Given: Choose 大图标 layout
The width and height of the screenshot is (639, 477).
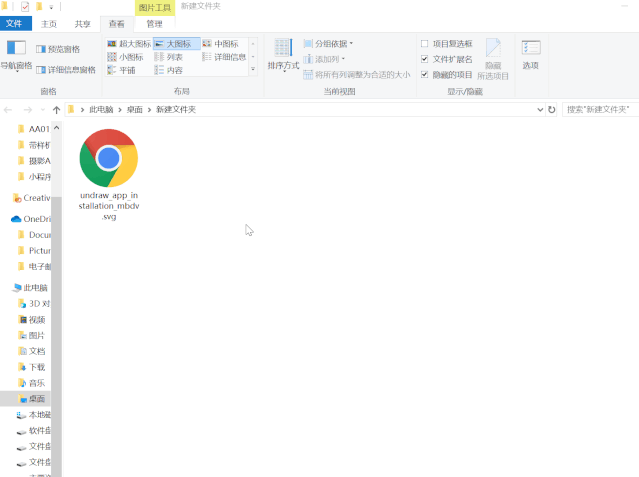Looking at the screenshot, I should (176, 44).
